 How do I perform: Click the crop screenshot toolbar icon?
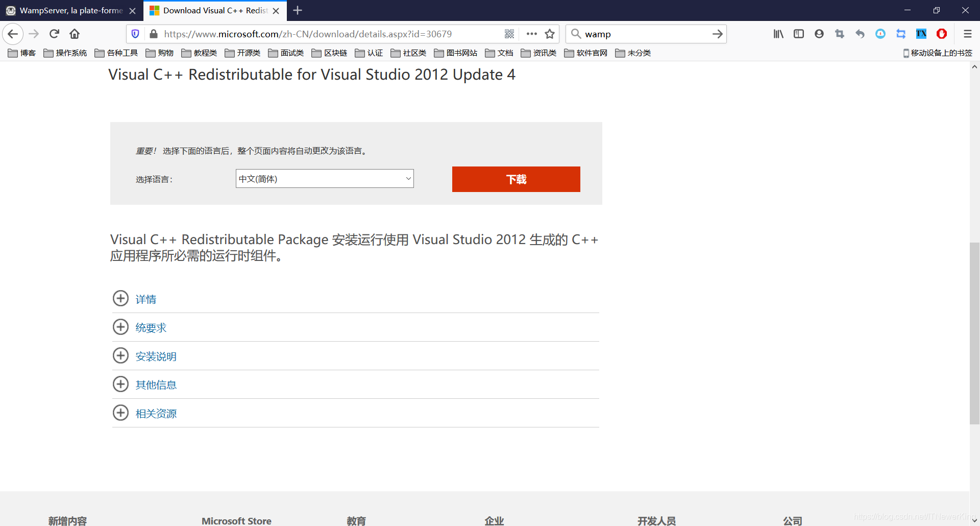(840, 34)
